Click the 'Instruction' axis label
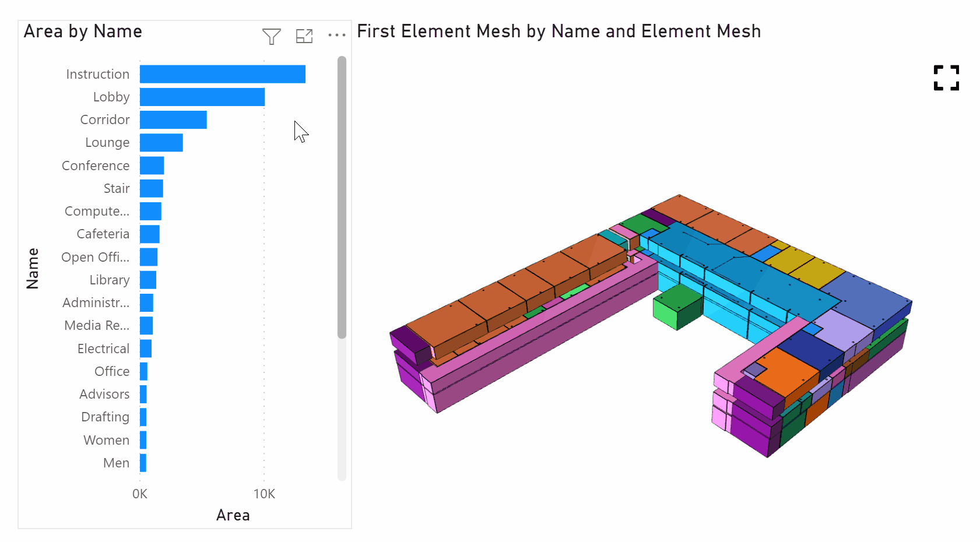 pyautogui.click(x=97, y=74)
